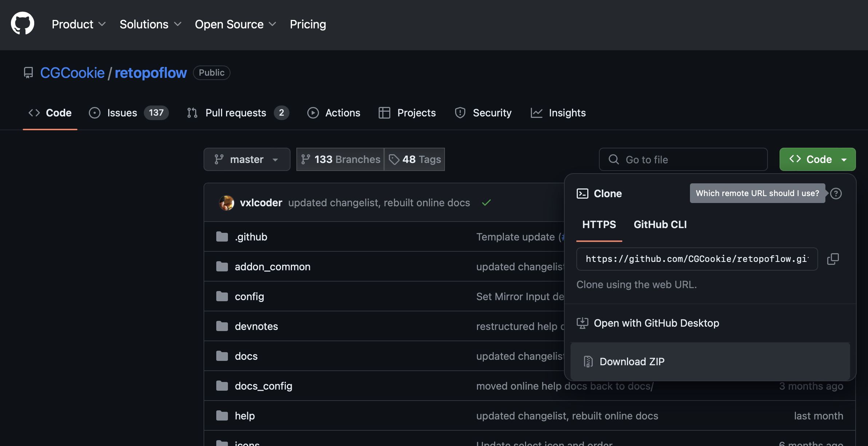Open the .github folder
Screen dimensions: 868x446
pyautogui.click(x=251, y=237)
